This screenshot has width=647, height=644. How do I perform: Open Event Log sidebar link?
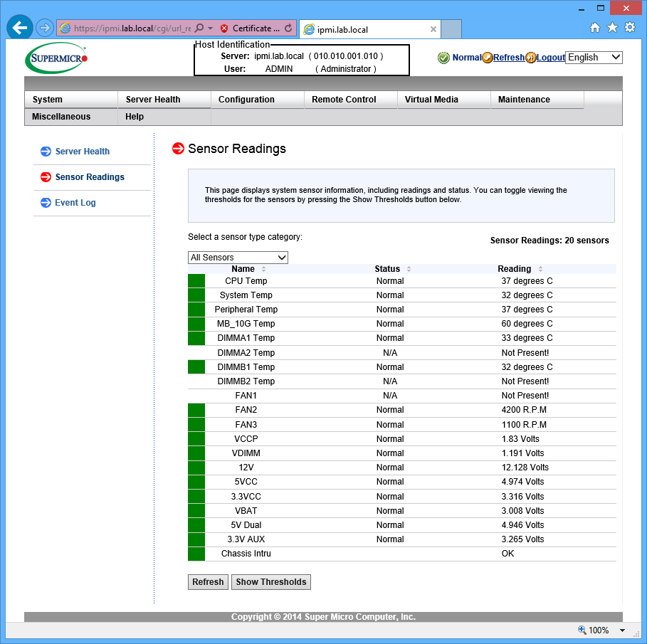pos(75,203)
